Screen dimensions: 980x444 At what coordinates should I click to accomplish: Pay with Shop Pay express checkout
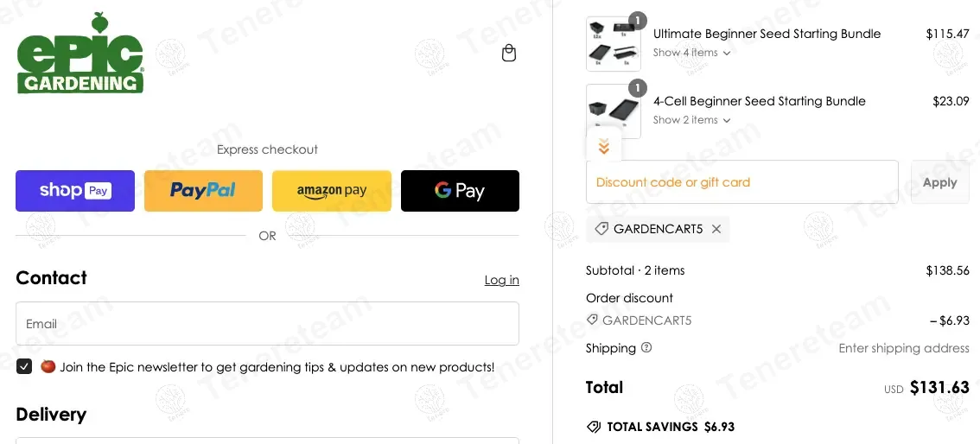coord(75,191)
